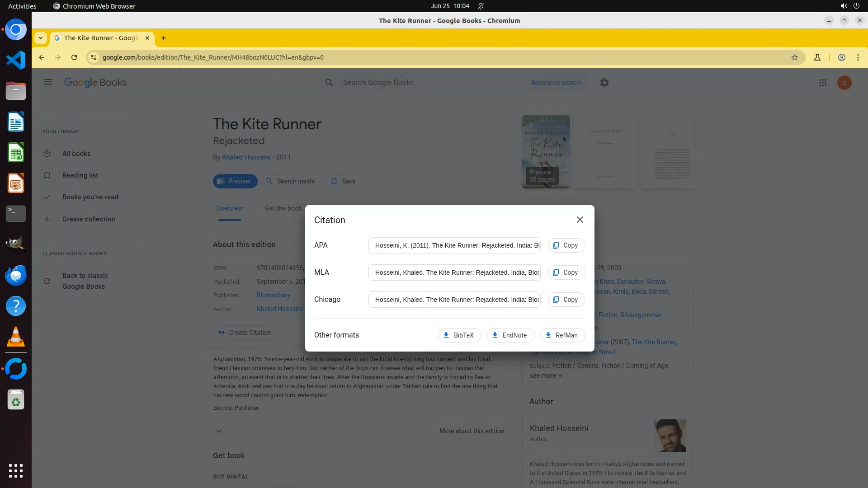The width and height of the screenshot is (868, 488).
Task: Open Google Books settings gear
Action: pyautogui.click(x=604, y=83)
